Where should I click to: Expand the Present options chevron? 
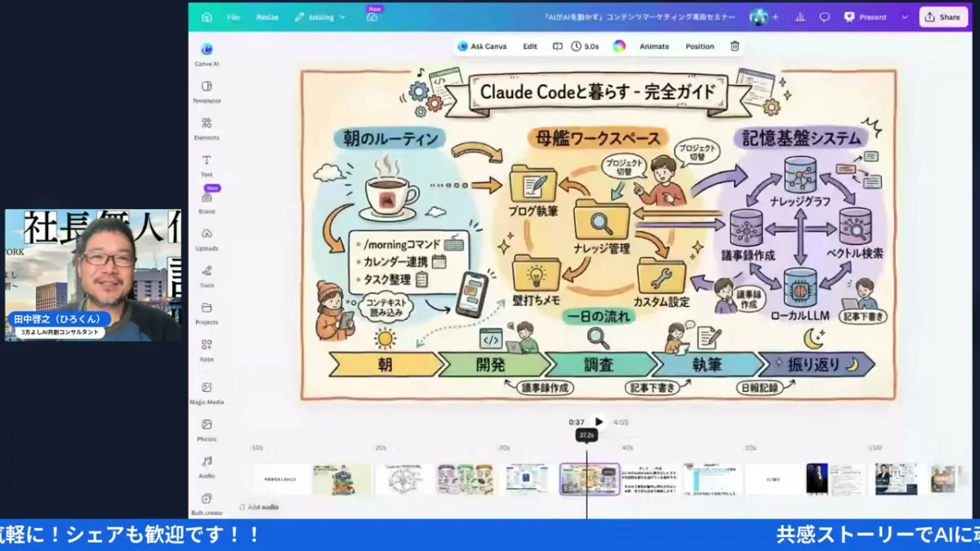(905, 17)
